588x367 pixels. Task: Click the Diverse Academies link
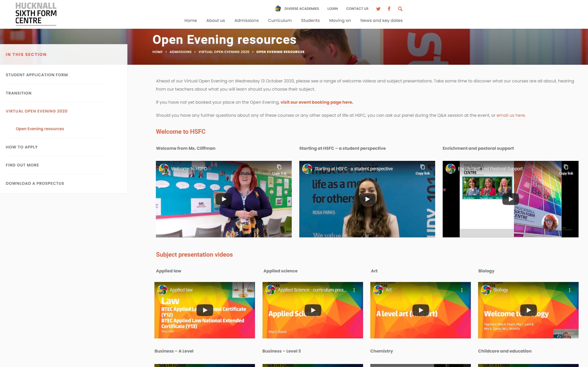click(x=302, y=9)
